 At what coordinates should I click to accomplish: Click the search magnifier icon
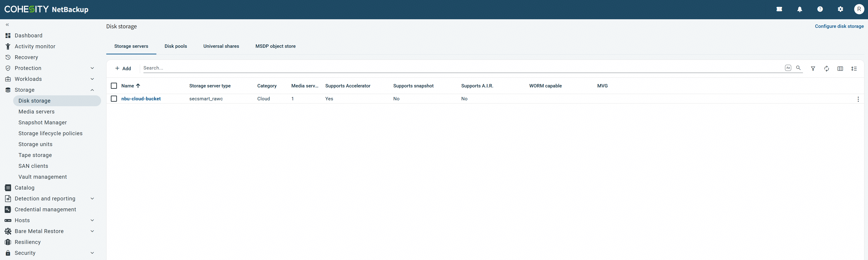[x=798, y=68]
